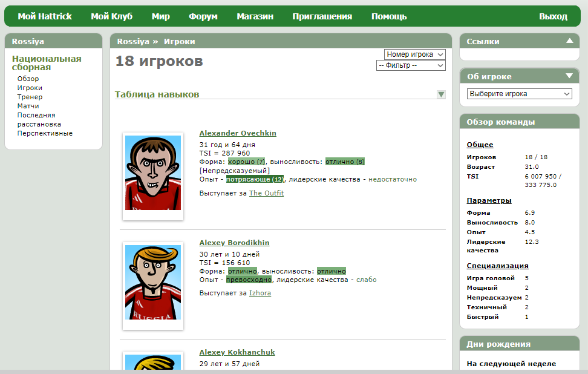This screenshot has height=374, width=588.
Task: Open the Выберите игрока dropdown
Action: 520,94
